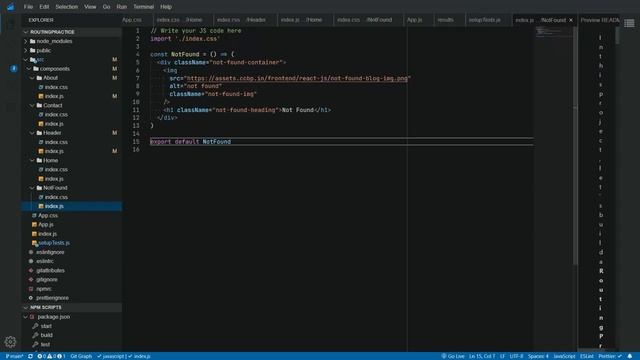Change language mode JavaScript in status bar
This screenshot has height=360, width=640.
point(564,356)
